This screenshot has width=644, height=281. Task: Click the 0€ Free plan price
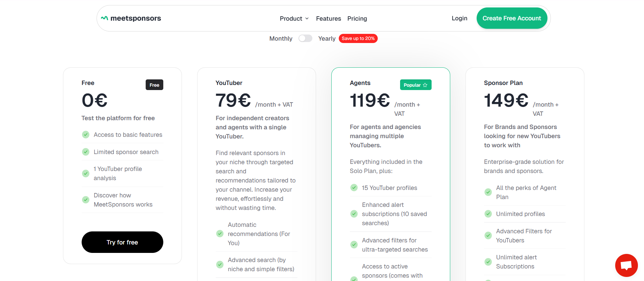[95, 101]
